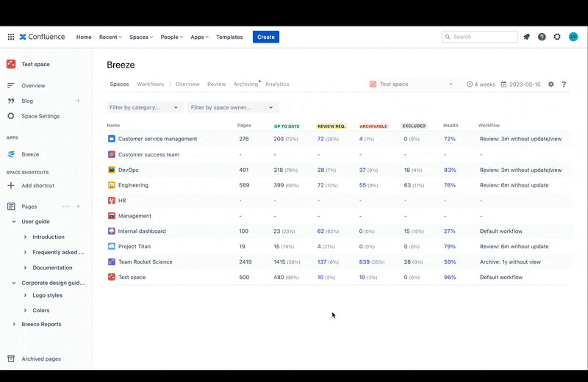Click the Create button
588x382 pixels.
click(x=266, y=37)
